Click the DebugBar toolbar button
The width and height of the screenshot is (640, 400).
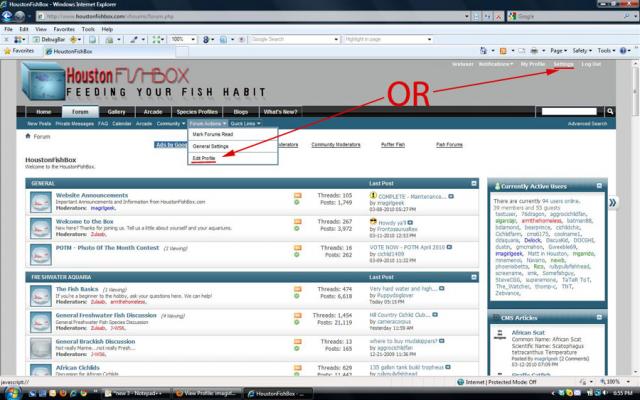(49, 40)
